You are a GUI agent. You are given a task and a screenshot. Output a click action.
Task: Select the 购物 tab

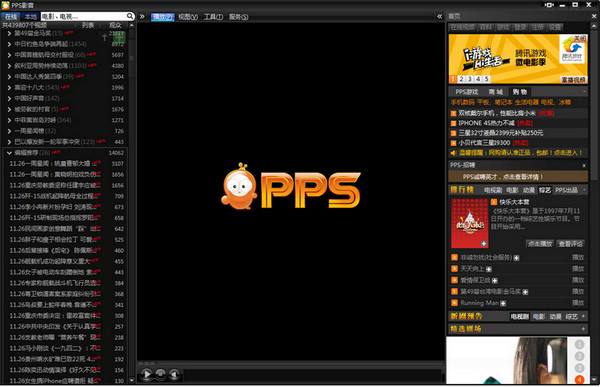[x=520, y=92]
